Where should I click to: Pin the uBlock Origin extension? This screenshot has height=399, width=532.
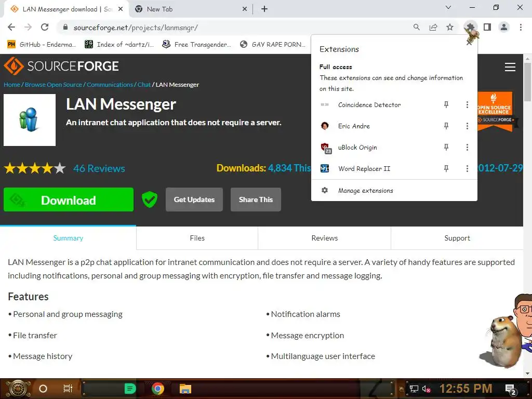446,147
